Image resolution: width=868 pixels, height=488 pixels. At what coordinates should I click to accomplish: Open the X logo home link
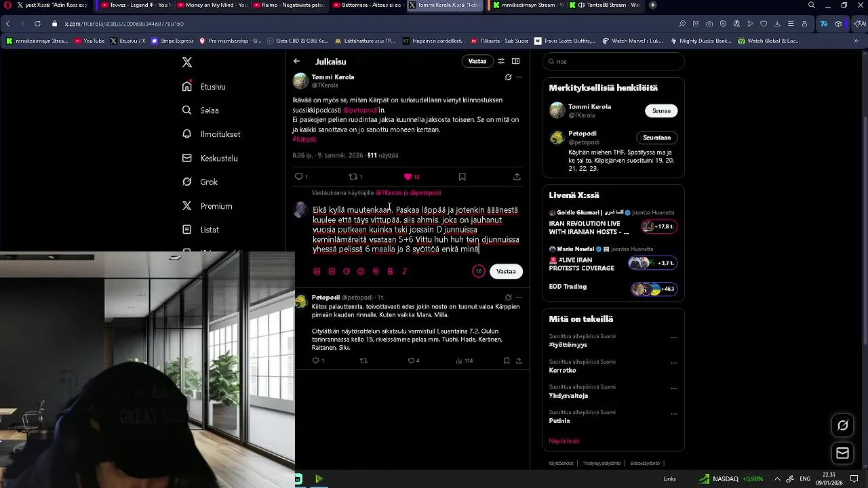(187, 62)
